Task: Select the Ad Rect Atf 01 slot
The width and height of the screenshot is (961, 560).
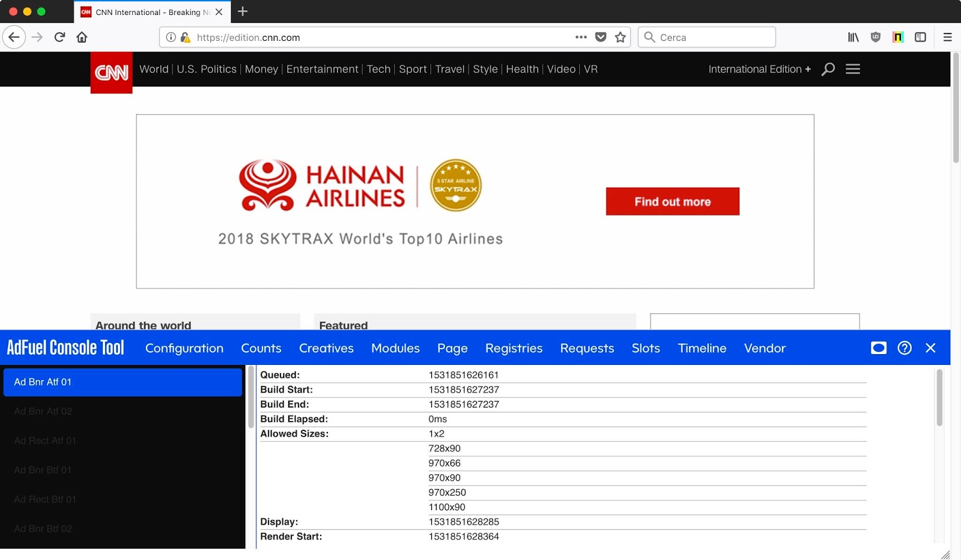Action: (123, 441)
